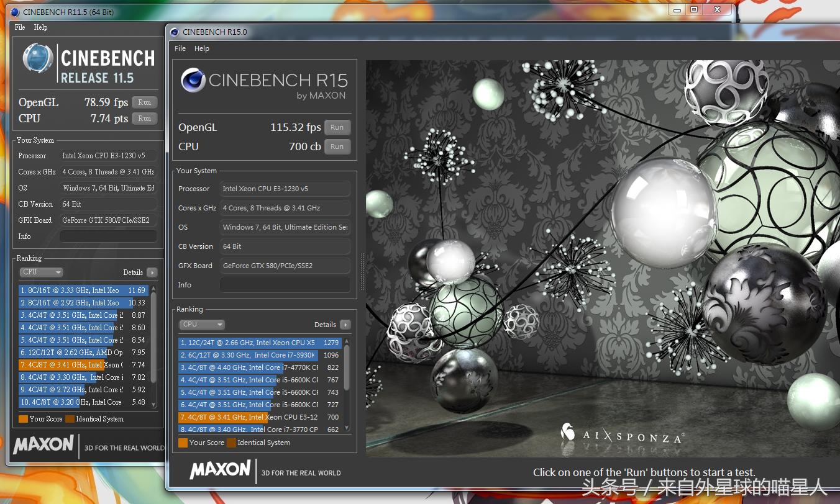Viewport: 840px width, 504px height.
Task: Click the MAXON logo in the R15 window
Action: coord(220,470)
